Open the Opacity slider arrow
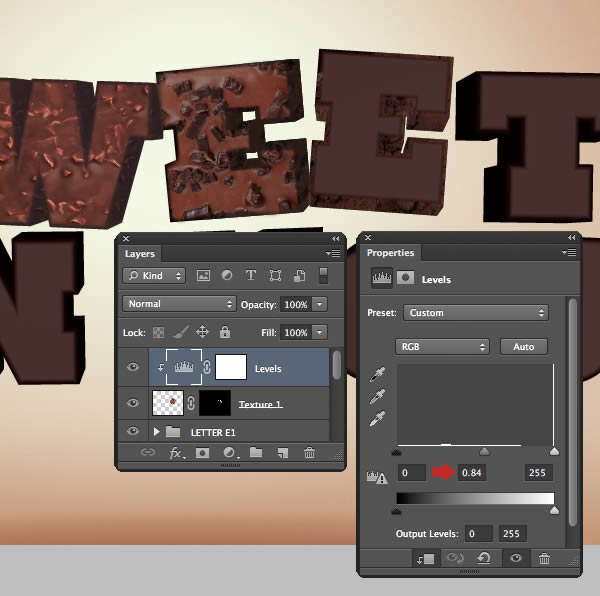The height and width of the screenshot is (596, 600). click(x=320, y=305)
